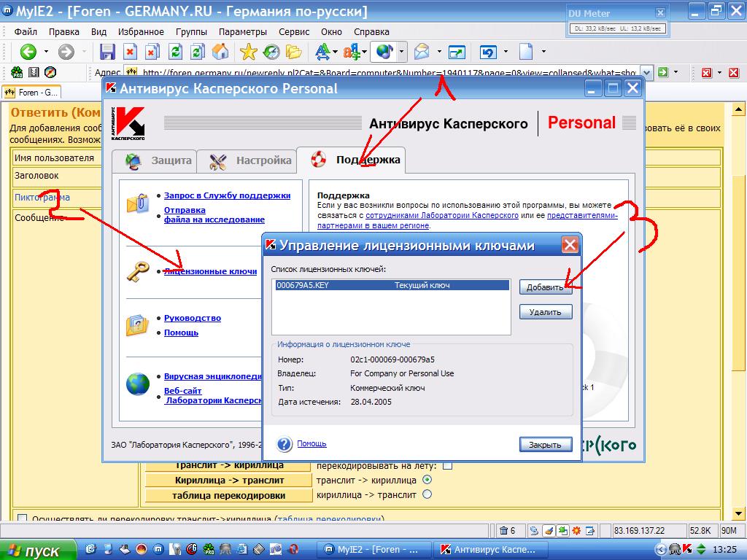The image size is (747, 560).
Task: Click the compass icon left of address bar
Action: click(x=50, y=72)
